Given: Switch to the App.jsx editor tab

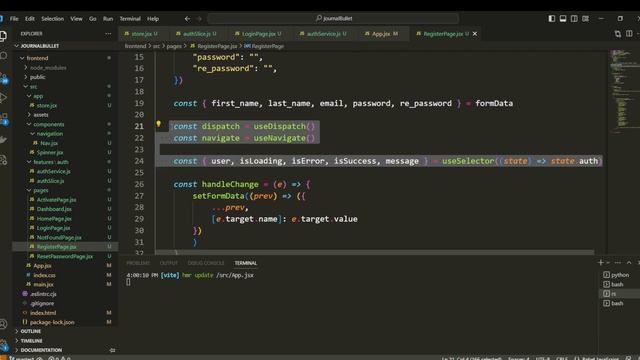Looking at the screenshot, I should click(381, 34).
